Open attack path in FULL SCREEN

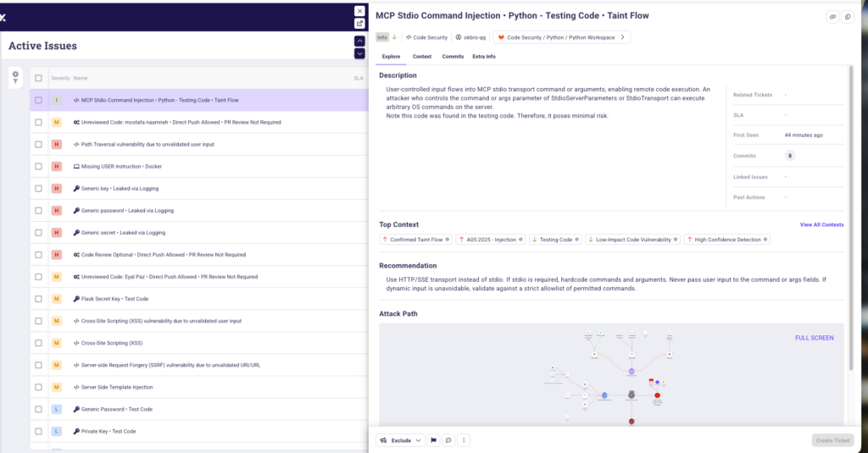(x=814, y=338)
